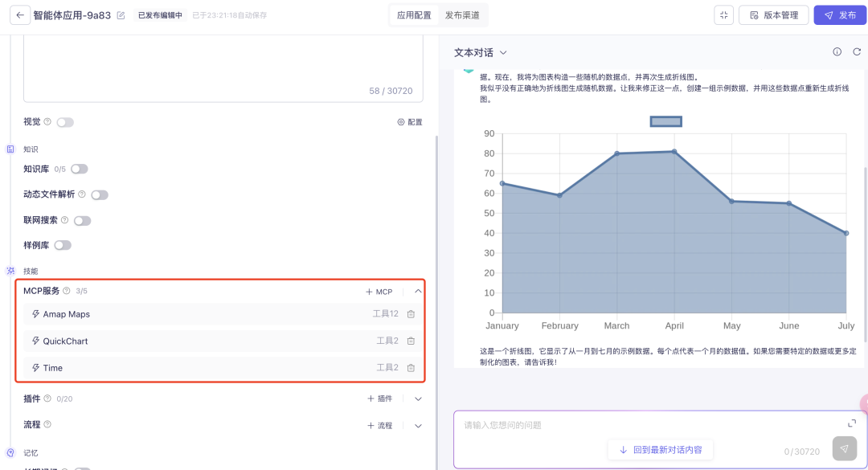This screenshot has width=868, height=470.
Task: Remove the QuickChart service via trash icon
Action: 411,341
